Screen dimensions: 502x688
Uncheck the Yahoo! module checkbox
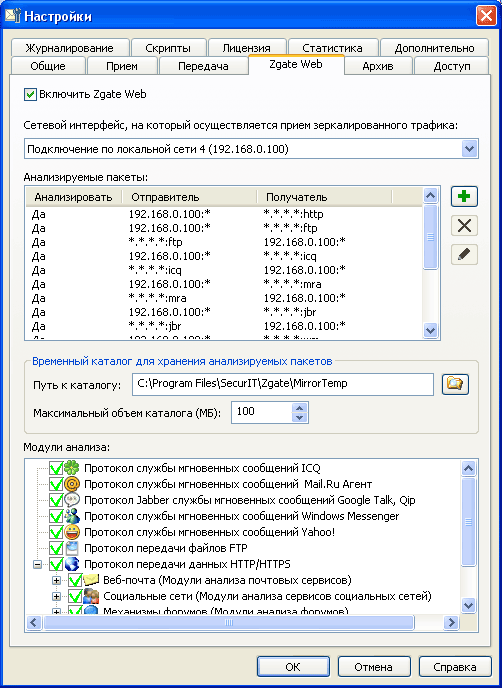(x=56, y=532)
